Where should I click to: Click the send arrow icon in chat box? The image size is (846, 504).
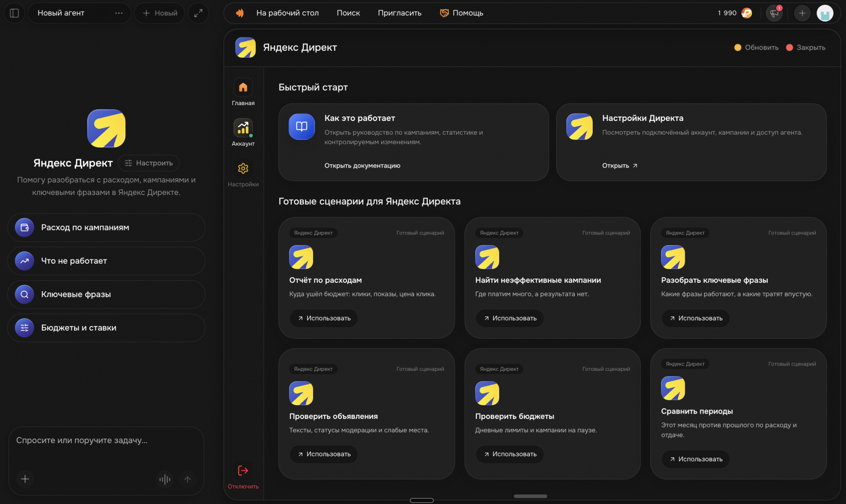pos(188,479)
